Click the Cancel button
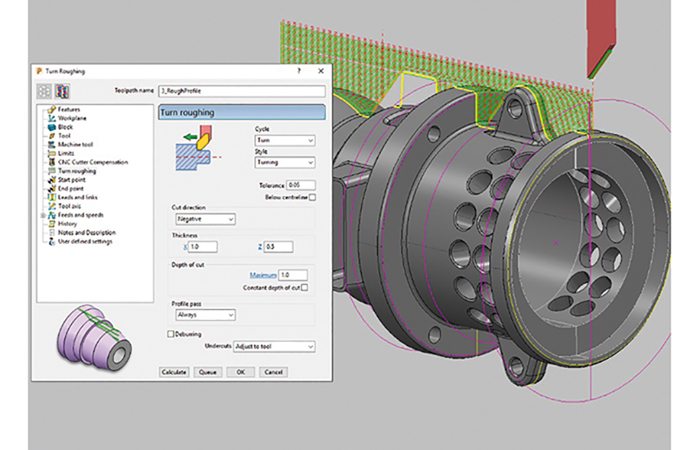Viewport: 700px width, 450px height. 273,372
